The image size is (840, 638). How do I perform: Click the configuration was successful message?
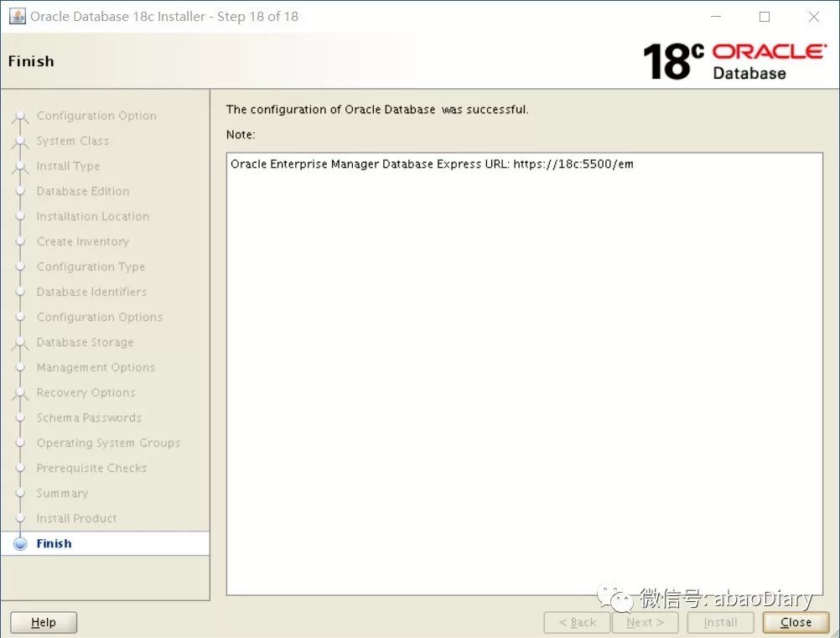(377, 109)
